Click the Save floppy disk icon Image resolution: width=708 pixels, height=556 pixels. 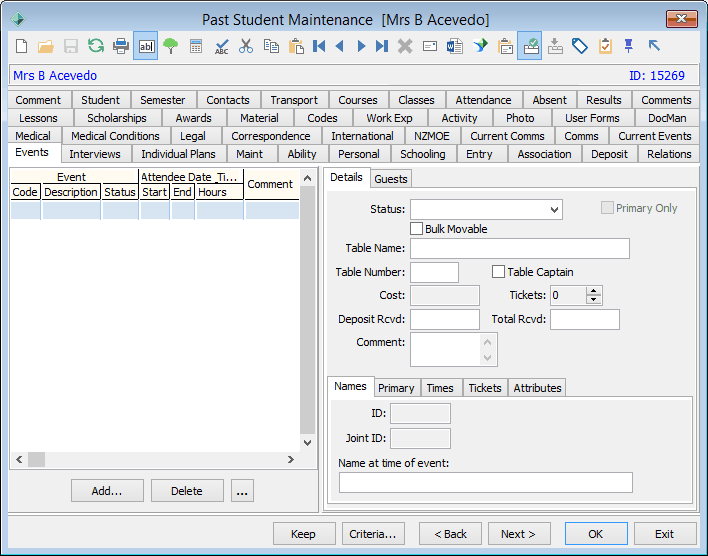tap(71, 46)
